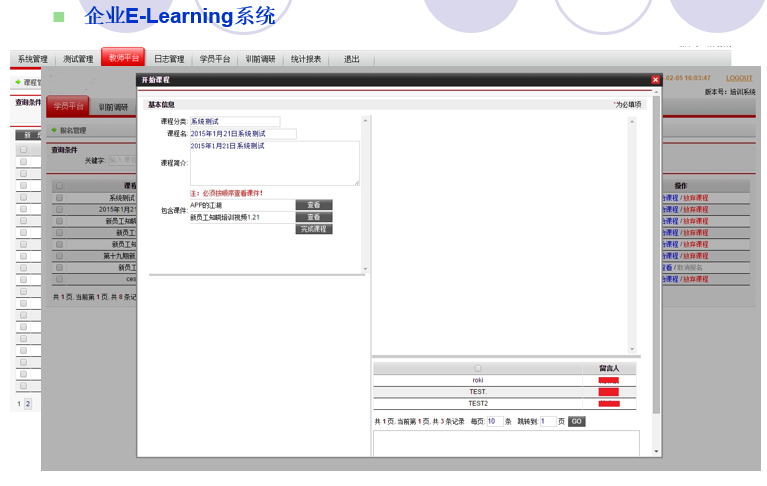Click scroll-down arrow of course info panel
The height and width of the screenshot is (486, 767).
(365, 268)
